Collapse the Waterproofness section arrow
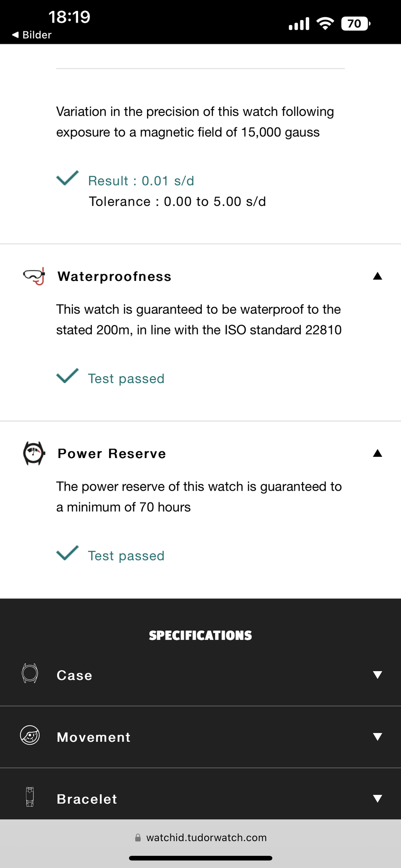 tap(377, 276)
